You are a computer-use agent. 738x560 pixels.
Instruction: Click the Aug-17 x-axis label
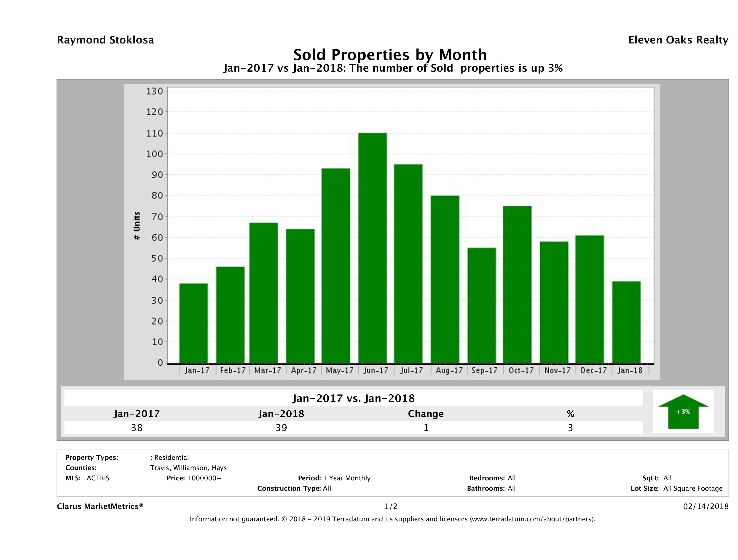click(449, 370)
